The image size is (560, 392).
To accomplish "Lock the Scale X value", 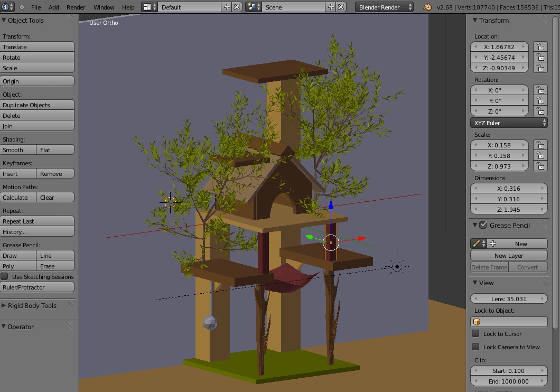I will [540, 145].
